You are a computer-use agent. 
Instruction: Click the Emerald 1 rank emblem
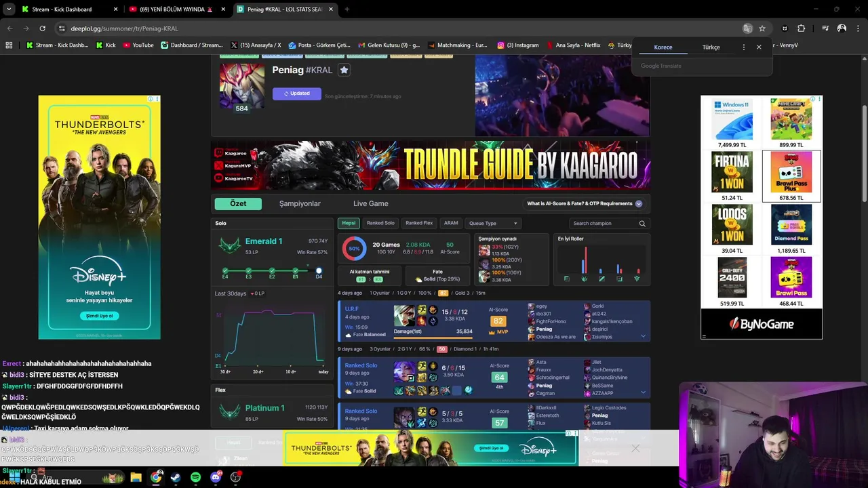[x=230, y=245]
